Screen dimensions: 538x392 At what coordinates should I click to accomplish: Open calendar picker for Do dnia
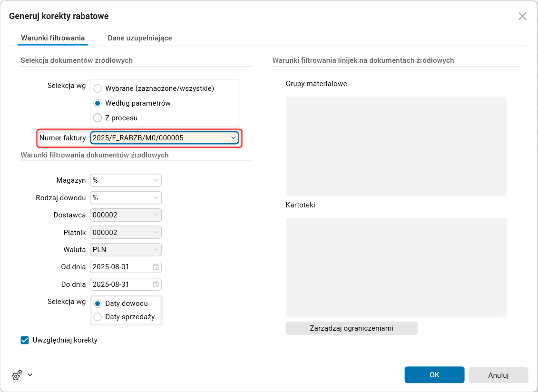tap(156, 284)
